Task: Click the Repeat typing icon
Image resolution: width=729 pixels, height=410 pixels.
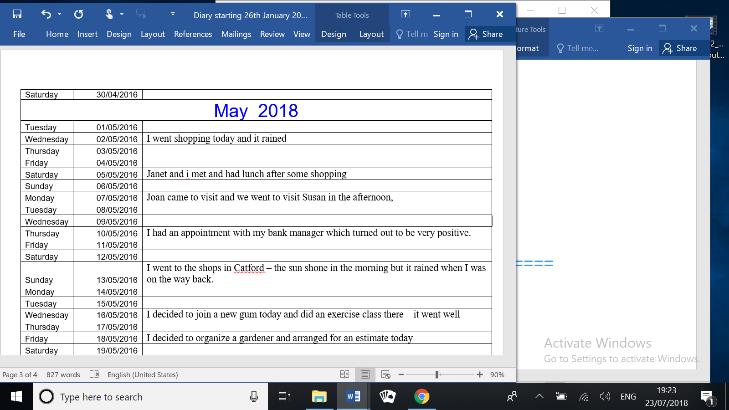Action: pos(79,15)
